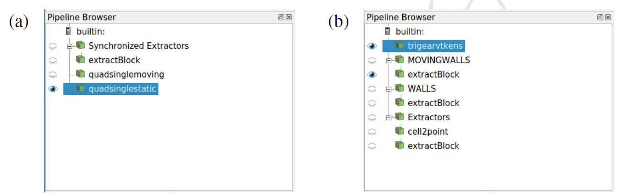Select the quadsinglemoving pipeline item
Image resolution: width=644 pixels, height=193 pixels.
(126, 74)
